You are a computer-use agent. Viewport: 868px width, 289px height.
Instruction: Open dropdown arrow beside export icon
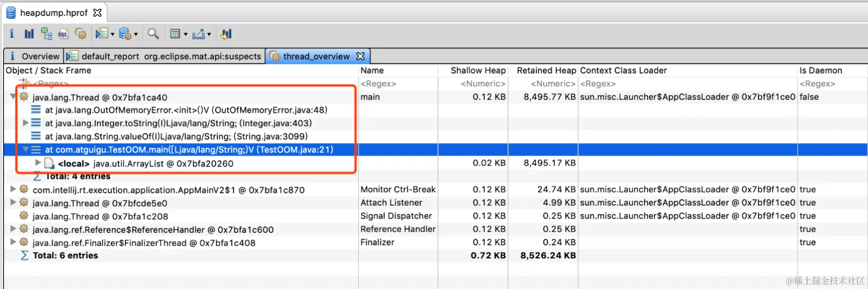tap(209, 35)
